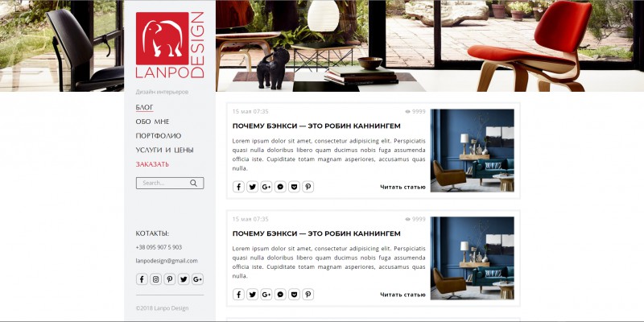This screenshot has height=322, width=644.
Task: Focus the Search input field
Action: 170,184
